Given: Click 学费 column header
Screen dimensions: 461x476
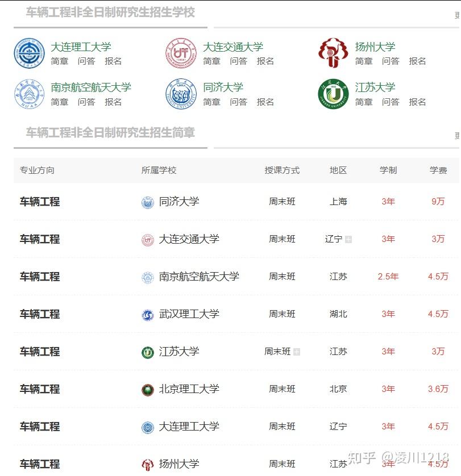Looking at the screenshot, I should click(x=438, y=170).
